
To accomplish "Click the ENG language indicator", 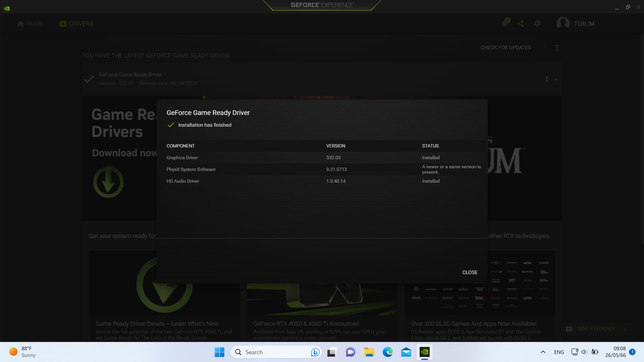I will (559, 352).
